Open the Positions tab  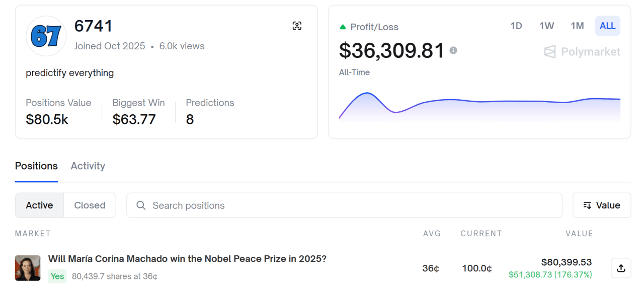click(x=36, y=166)
